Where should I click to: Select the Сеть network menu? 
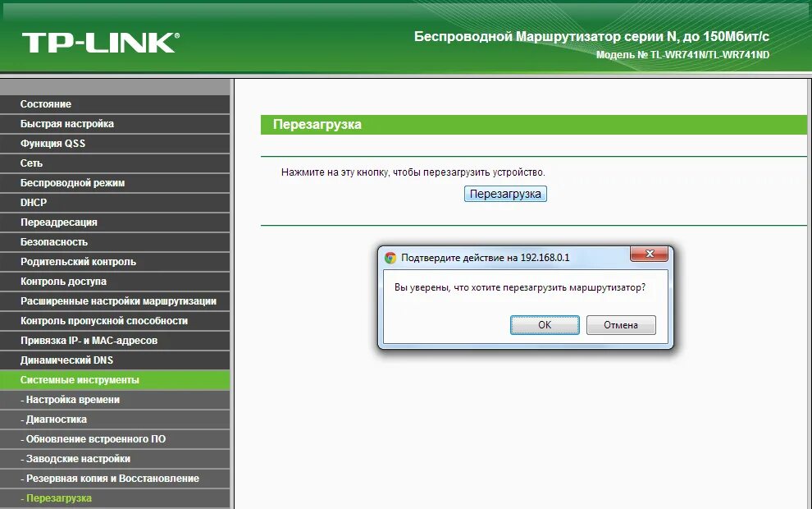tap(33, 163)
